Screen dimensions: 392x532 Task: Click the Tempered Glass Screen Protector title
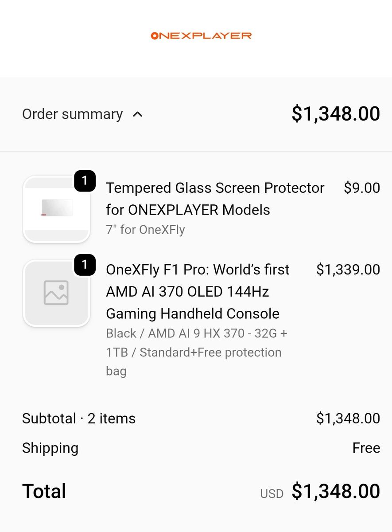click(215, 199)
